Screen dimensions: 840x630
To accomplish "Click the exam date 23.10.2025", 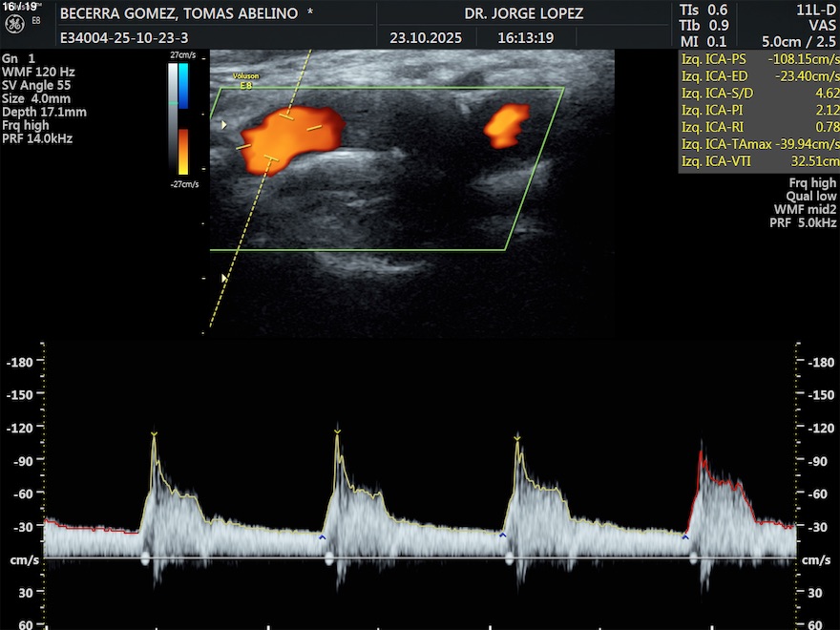I will [419, 38].
